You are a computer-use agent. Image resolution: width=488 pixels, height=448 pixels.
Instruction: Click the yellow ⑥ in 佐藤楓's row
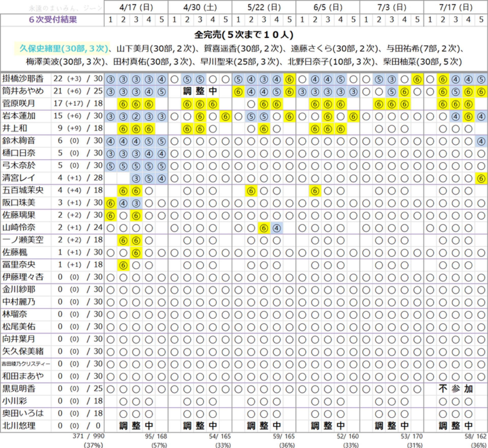pyautogui.click(x=136, y=253)
